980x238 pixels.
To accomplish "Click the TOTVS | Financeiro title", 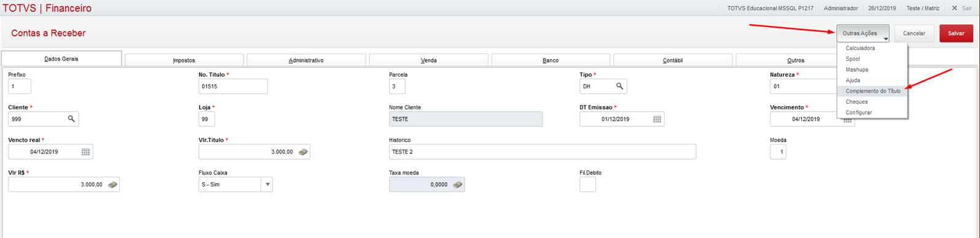I will (x=47, y=8).
